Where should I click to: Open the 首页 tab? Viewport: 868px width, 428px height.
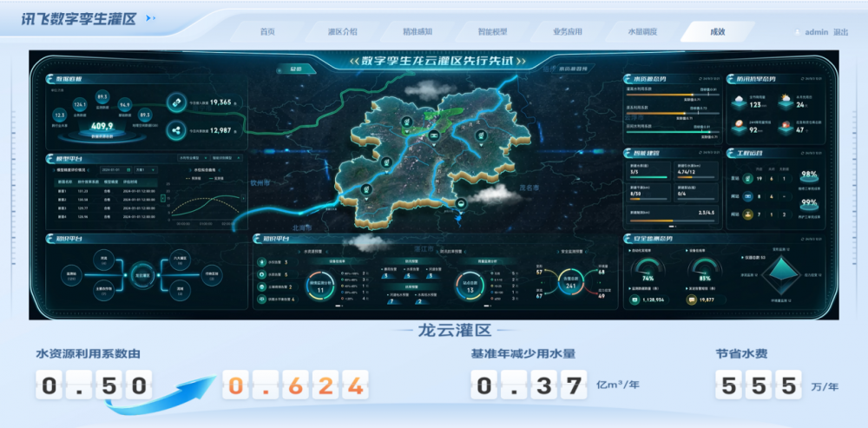point(267,31)
